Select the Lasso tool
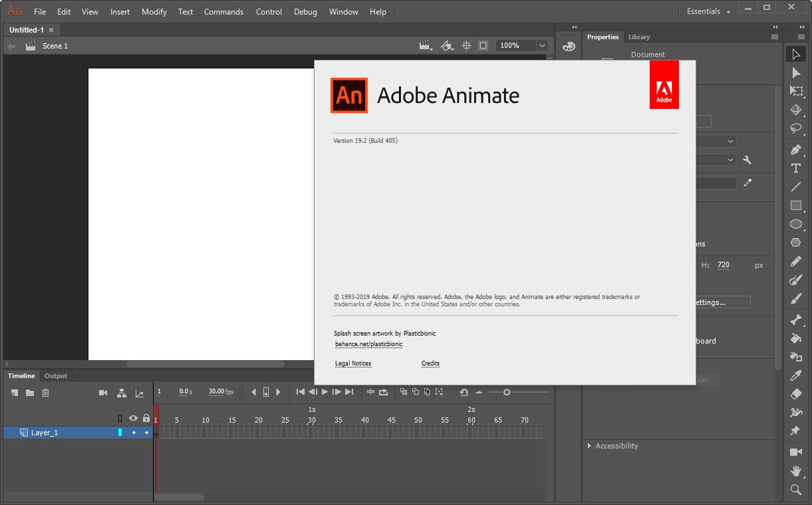This screenshot has height=505, width=812. [x=796, y=128]
